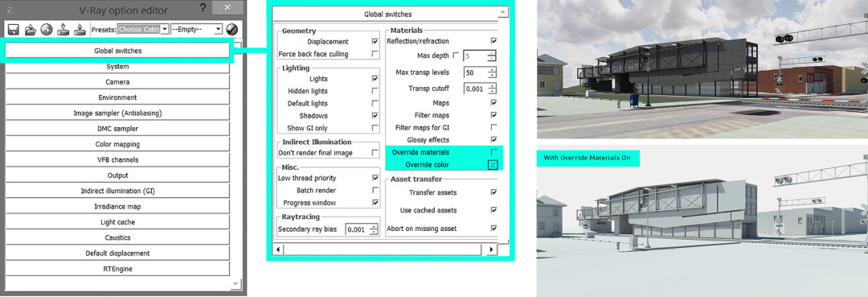
Task: Click the Secondary ray bias spinner arrows
Action: 375,229
